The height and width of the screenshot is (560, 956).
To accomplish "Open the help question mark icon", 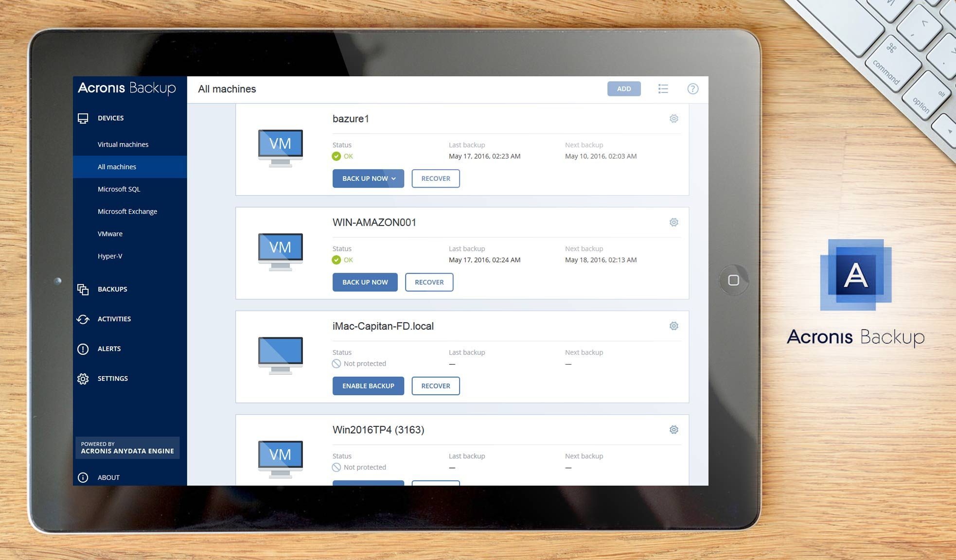I will coord(692,88).
